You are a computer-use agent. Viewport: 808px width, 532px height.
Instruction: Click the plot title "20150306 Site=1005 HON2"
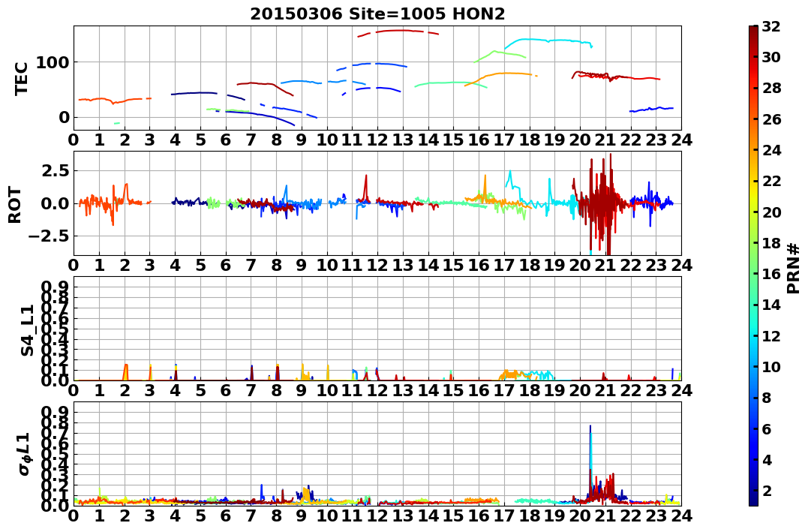377,14
